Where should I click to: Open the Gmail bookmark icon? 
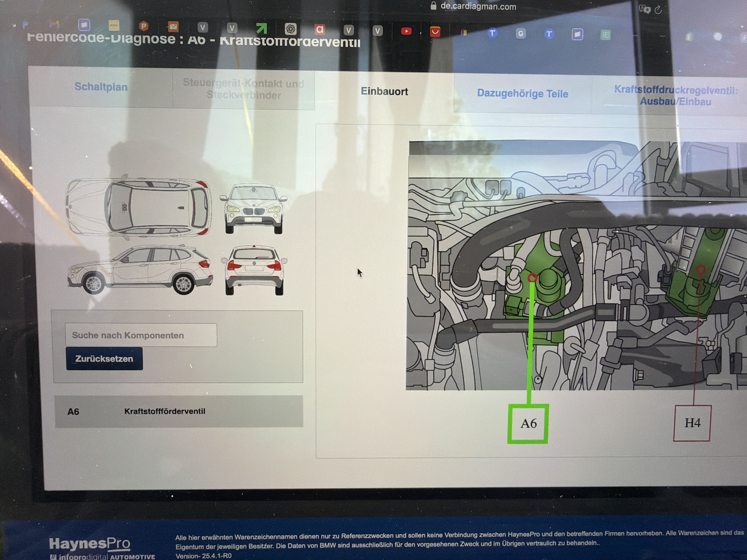54,24
